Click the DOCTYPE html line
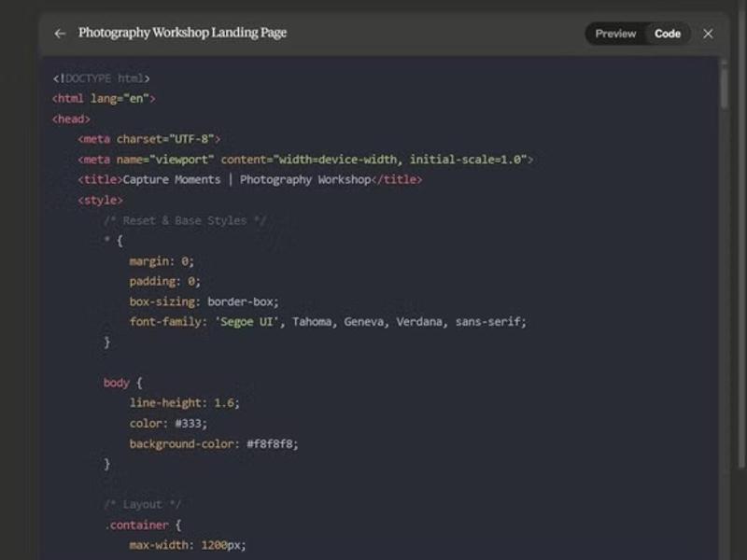The height and width of the screenshot is (560, 747). (101, 78)
